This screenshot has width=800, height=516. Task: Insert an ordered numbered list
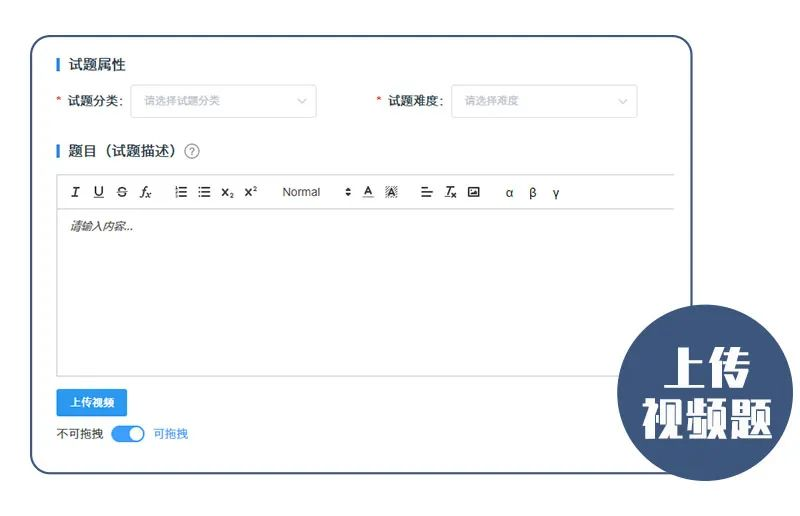click(x=181, y=192)
